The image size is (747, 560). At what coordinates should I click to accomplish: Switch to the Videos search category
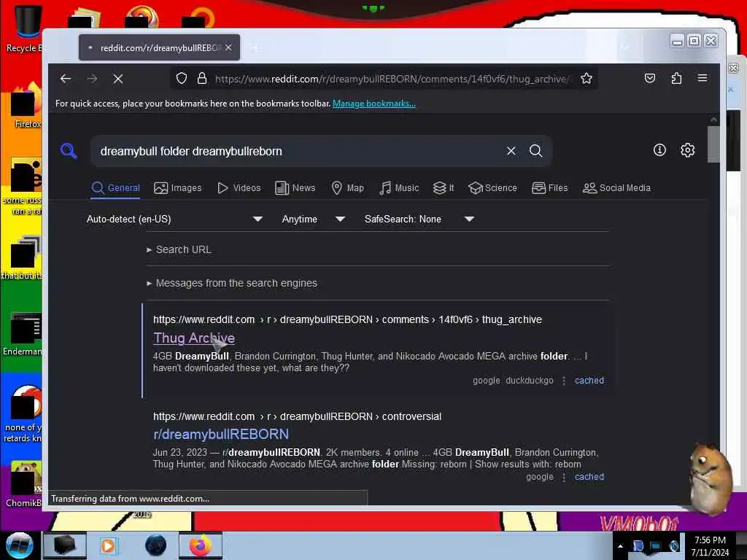(x=239, y=188)
